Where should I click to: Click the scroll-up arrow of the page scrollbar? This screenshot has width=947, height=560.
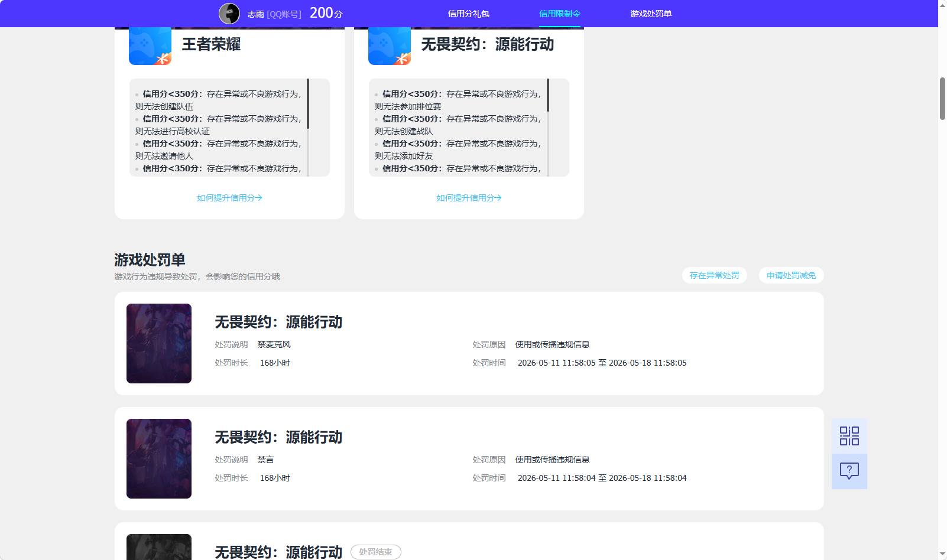pyautogui.click(x=942, y=5)
